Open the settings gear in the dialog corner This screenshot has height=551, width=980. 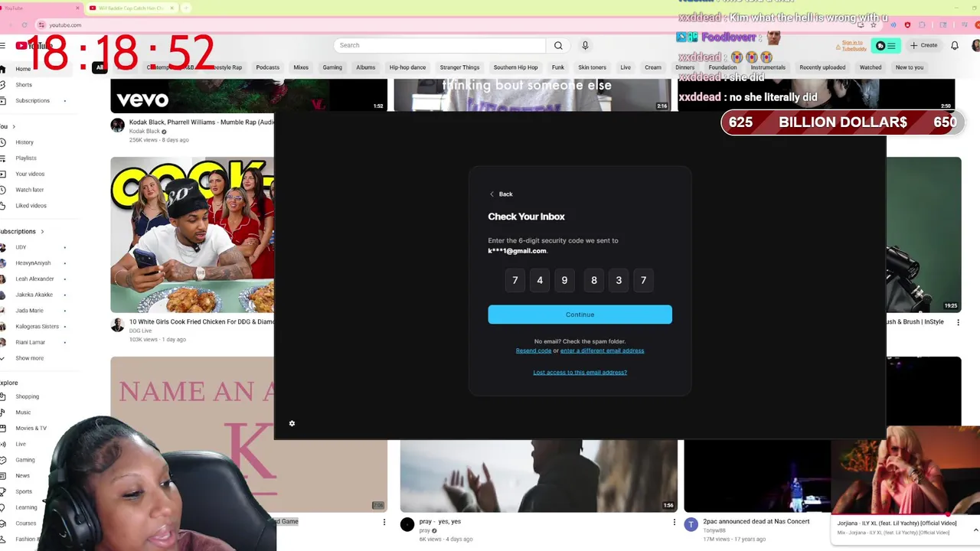click(x=292, y=423)
